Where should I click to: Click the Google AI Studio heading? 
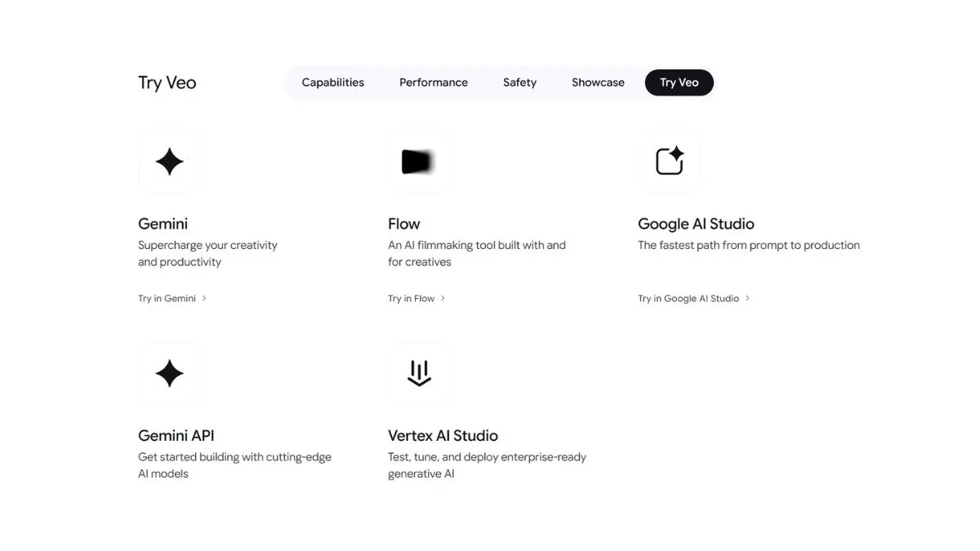click(x=695, y=224)
